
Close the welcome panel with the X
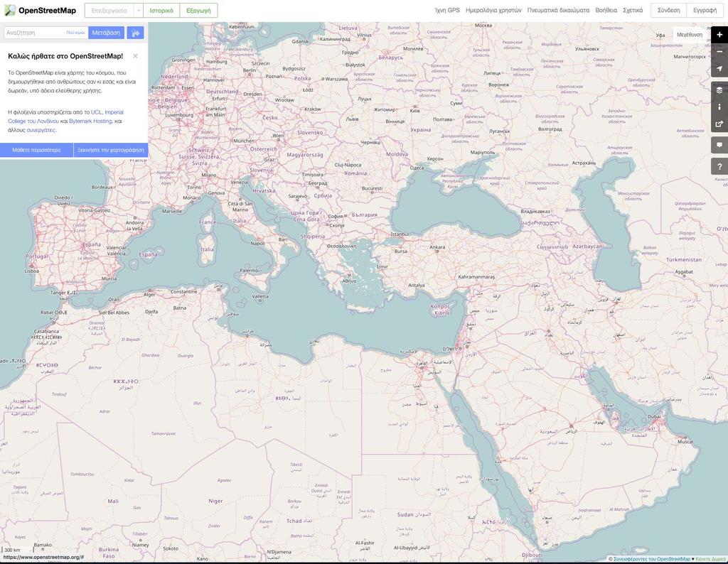coord(135,56)
